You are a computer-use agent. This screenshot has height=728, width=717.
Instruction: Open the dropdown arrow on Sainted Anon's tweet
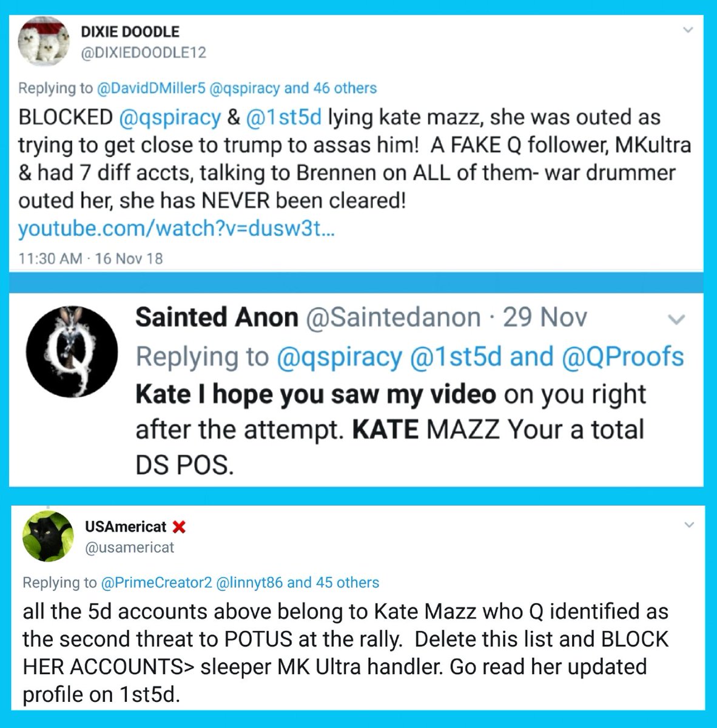(x=676, y=319)
